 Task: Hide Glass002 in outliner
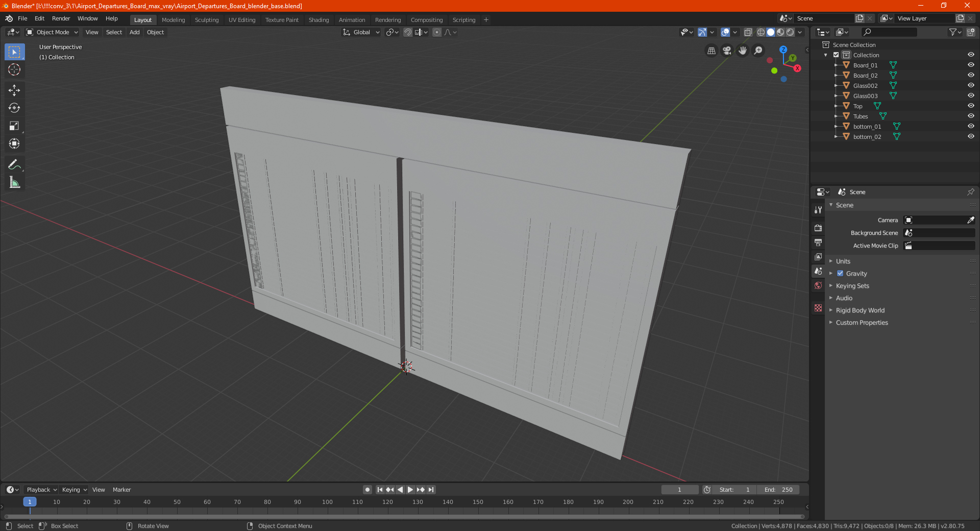pyautogui.click(x=971, y=85)
